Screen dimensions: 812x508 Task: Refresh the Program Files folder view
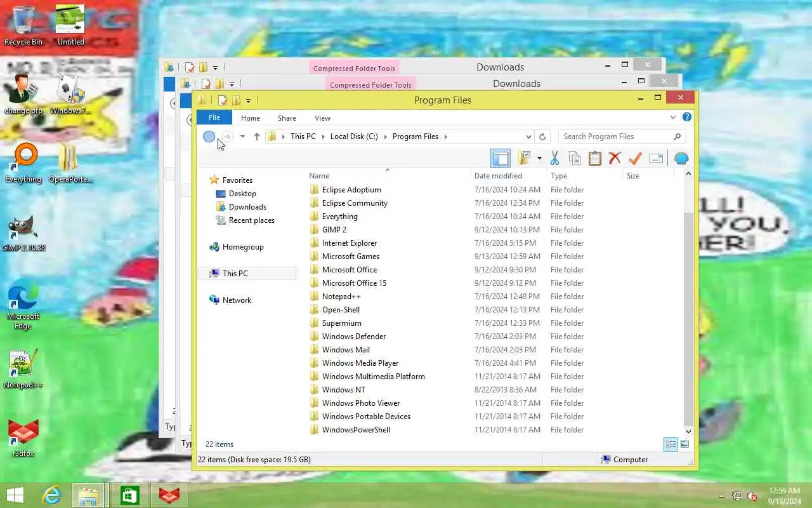coord(542,137)
